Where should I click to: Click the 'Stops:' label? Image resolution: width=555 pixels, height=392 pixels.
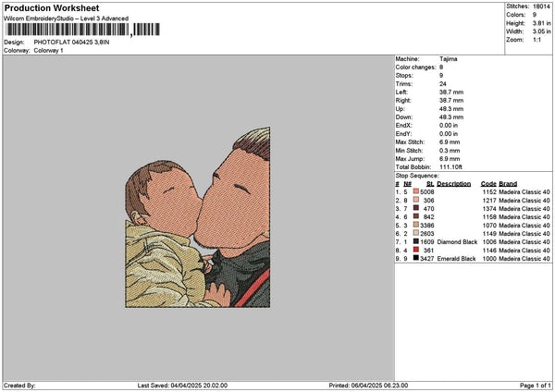coord(404,76)
